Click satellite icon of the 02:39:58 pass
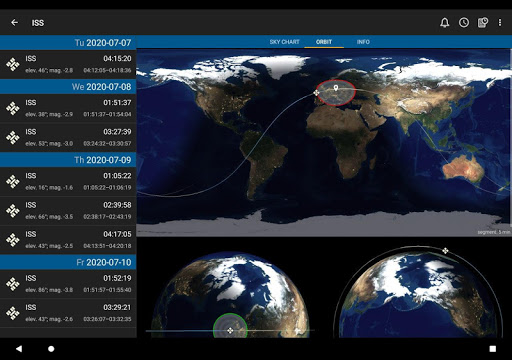The height and width of the screenshot is (360, 512). click(13, 211)
